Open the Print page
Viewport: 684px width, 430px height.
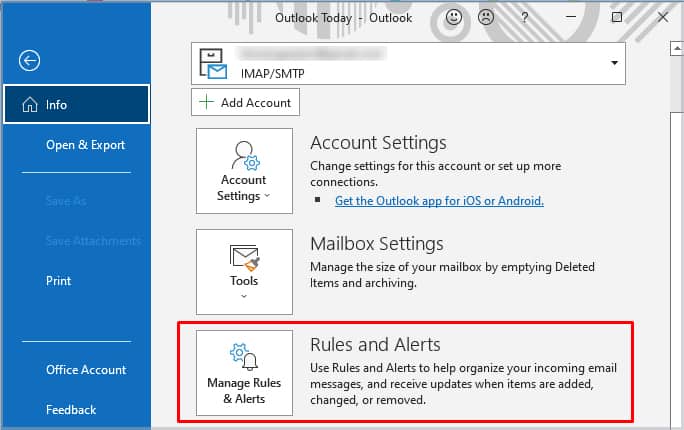coord(58,280)
